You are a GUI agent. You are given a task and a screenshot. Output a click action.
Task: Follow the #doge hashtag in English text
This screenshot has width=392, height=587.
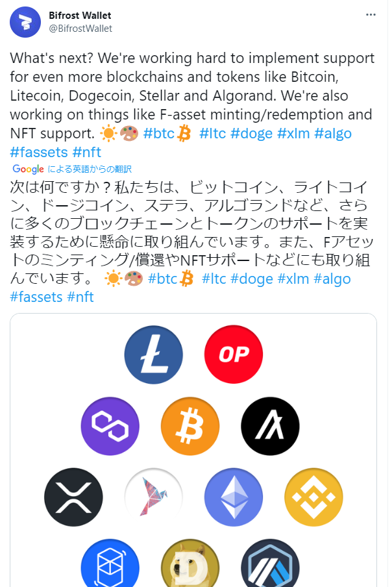pos(251,133)
